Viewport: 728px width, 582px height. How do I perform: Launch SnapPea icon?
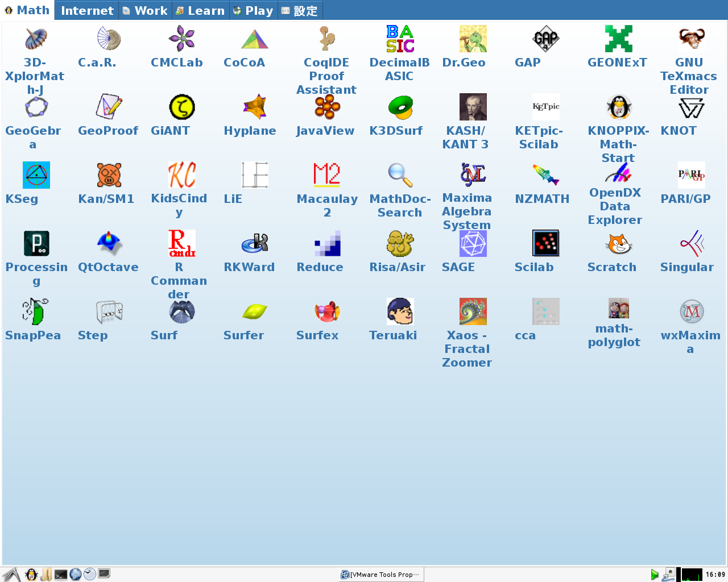point(36,311)
